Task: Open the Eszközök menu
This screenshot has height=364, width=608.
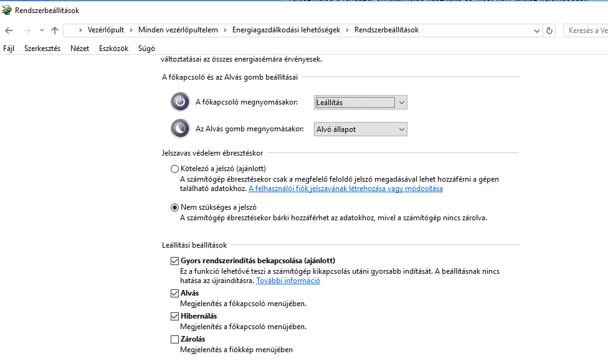Action: (113, 49)
